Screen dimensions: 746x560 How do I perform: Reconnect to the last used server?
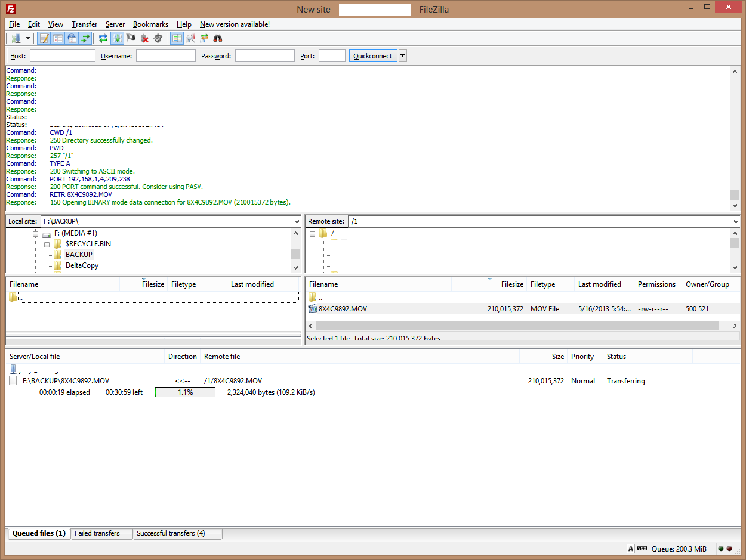click(158, 38)
